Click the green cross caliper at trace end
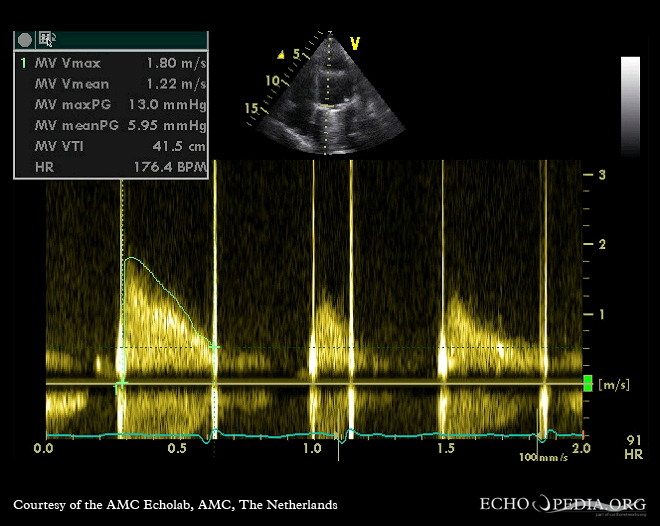Viewport: 660px width, 526px height. click(x=214, y=346)
